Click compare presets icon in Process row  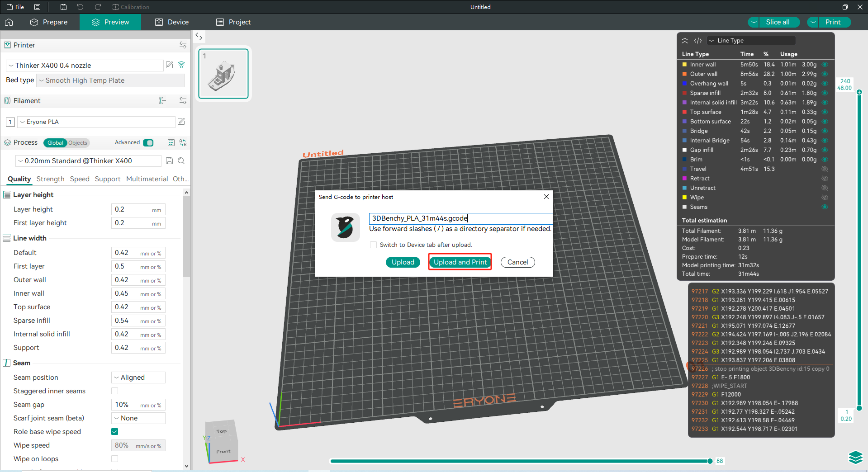click(x=183, y=142)
